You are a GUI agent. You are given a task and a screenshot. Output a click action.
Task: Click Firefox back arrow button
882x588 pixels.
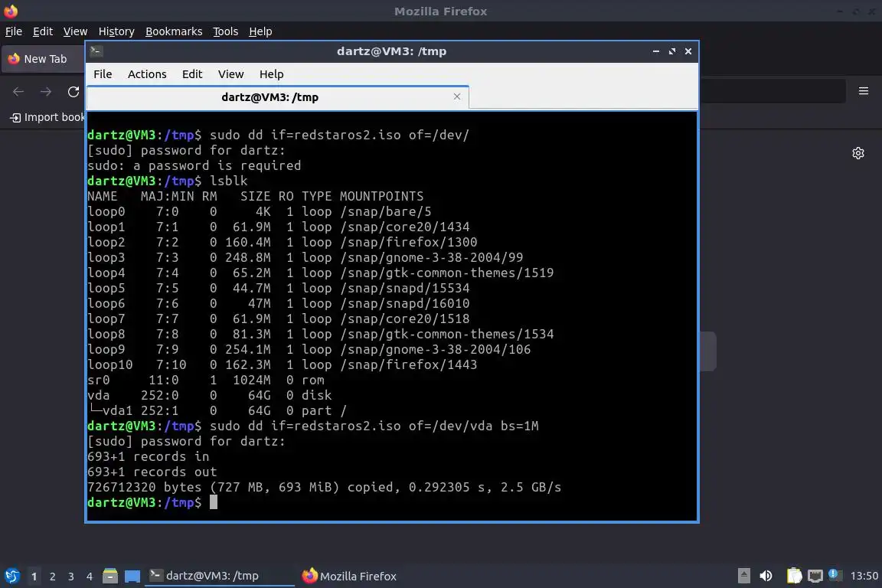click(x=18, y=92)
